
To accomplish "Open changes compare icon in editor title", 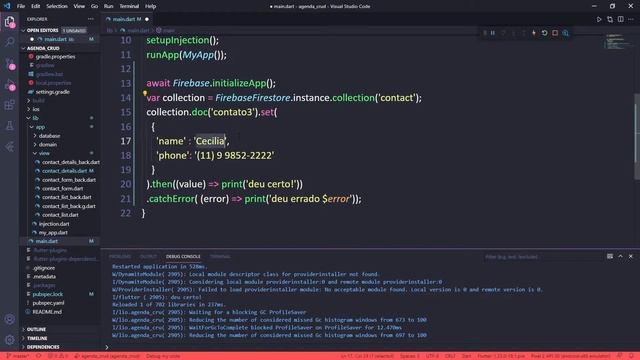I will 610,19.
